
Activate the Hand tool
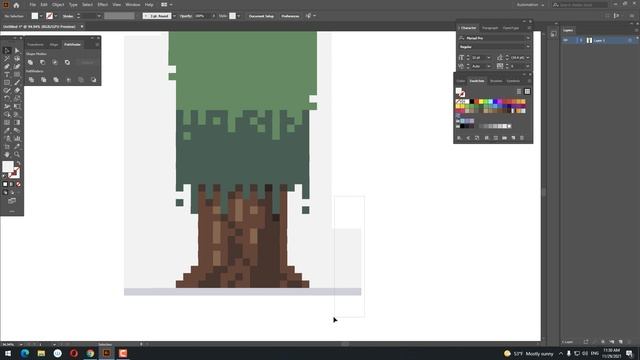click(x=7, y=155)
